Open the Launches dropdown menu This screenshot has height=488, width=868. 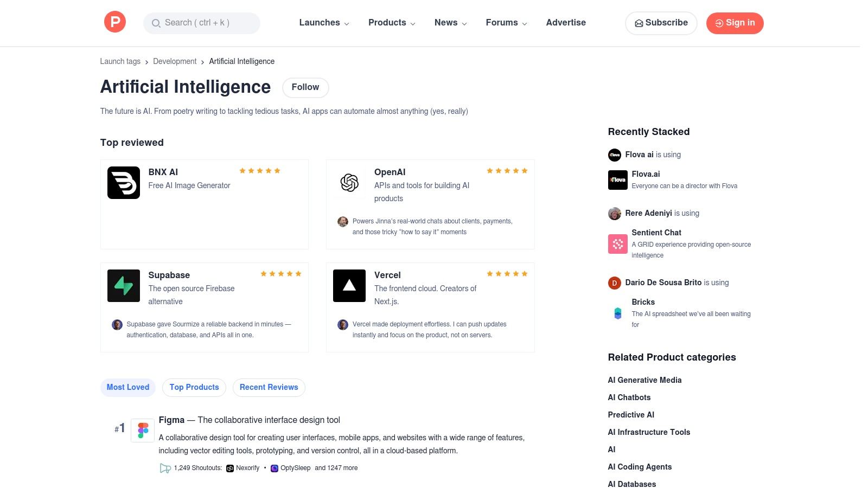[323, 23]
